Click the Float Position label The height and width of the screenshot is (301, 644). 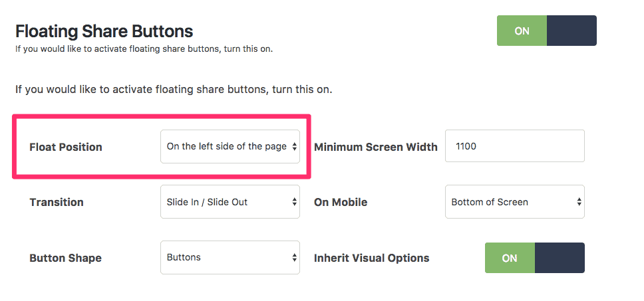tap(66, 147)
